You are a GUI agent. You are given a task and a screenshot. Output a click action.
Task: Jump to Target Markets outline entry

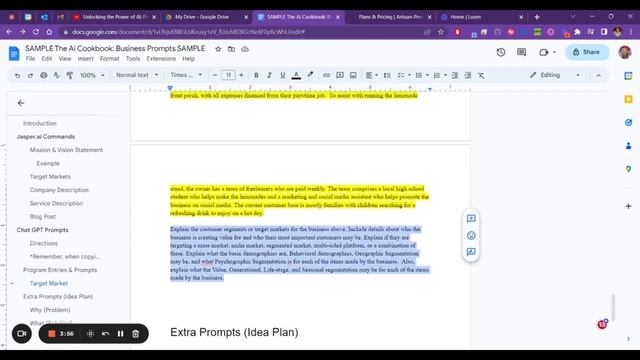[50, 177]
